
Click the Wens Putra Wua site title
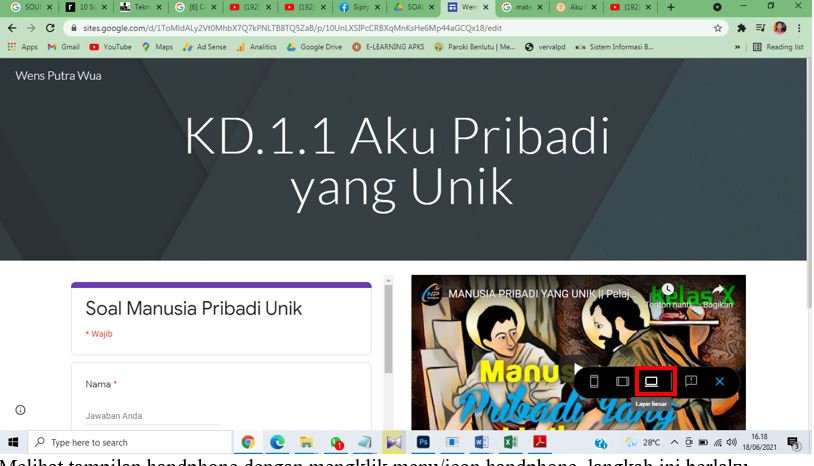(x=58, y=76)
